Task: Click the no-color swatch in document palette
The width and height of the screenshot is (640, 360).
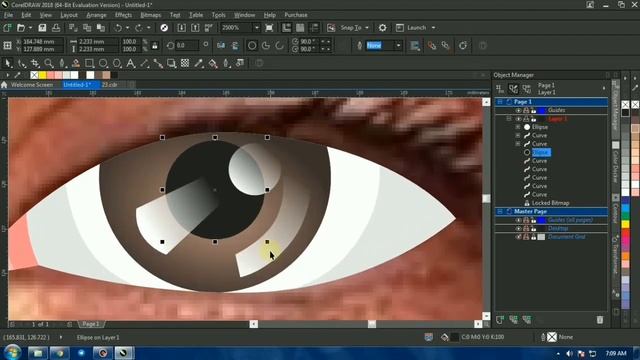Action: coord(34,75)
